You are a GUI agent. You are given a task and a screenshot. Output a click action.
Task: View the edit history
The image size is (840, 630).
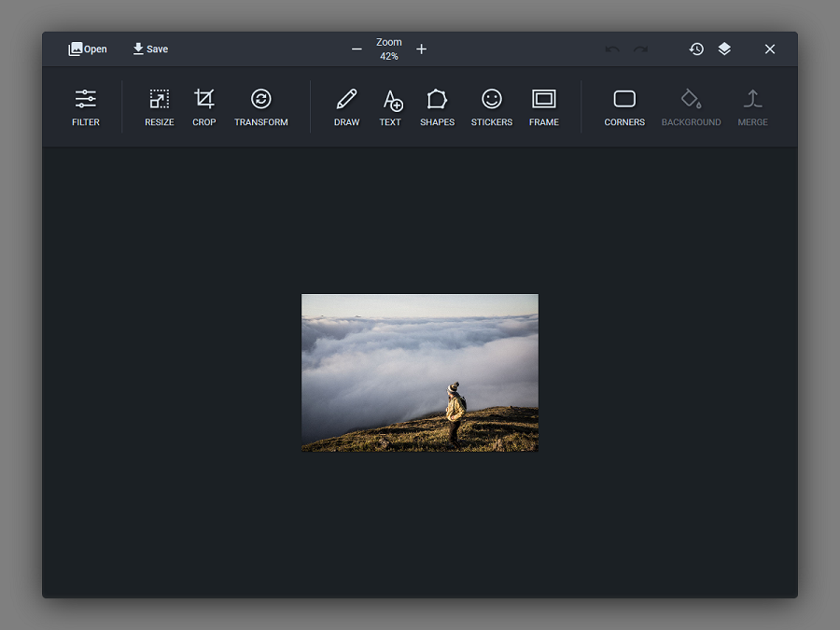tap(696, 49)
